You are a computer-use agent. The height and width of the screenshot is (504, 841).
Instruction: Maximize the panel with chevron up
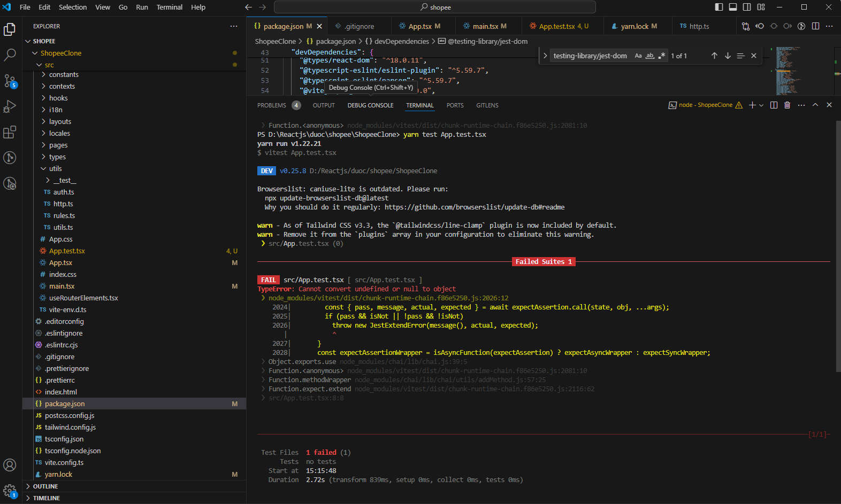[815, 105]
